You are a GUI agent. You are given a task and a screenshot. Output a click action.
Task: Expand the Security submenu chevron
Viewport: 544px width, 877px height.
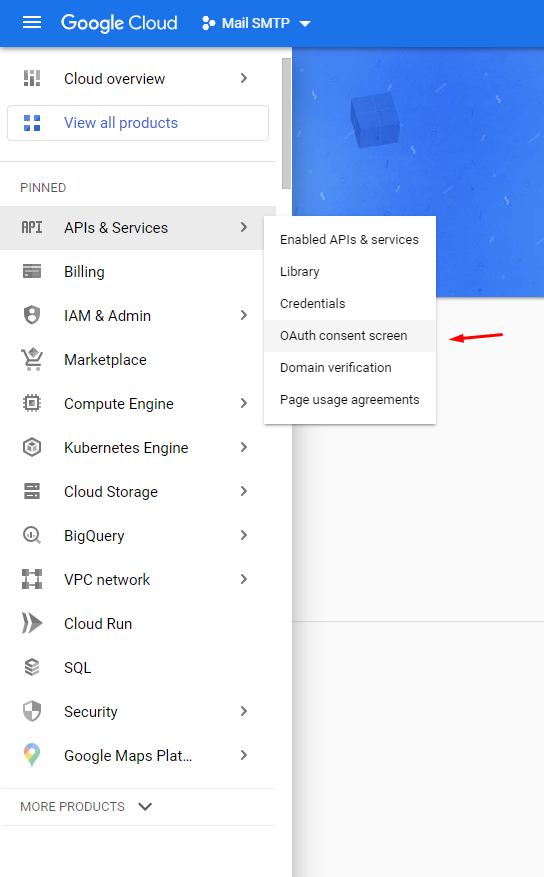tap(244, 711)
